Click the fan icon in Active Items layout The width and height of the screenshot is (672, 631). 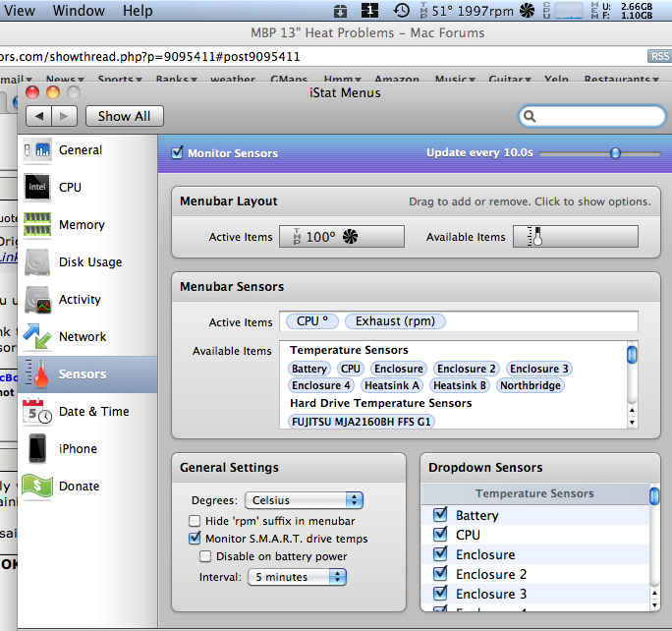point(350,237)
